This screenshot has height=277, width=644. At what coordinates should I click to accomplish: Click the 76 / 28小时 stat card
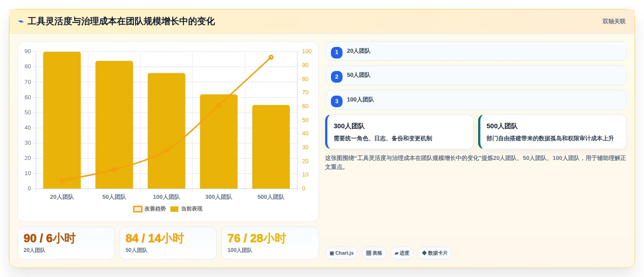tap(270, 243)
